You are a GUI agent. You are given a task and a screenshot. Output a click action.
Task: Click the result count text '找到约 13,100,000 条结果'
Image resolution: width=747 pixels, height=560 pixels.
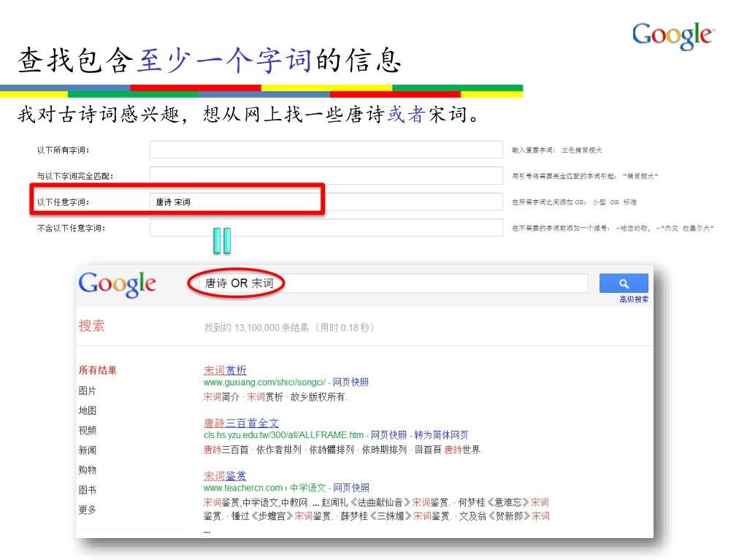pyautogui.click(x=257, y=328)
